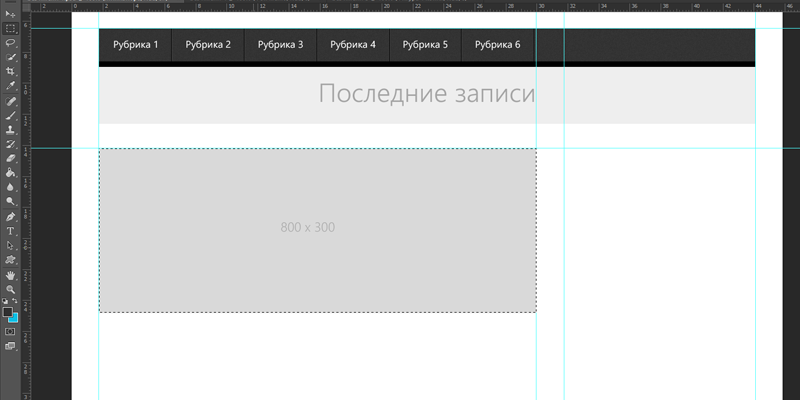Image resolution: width=800 pixels, height=400 pixels.
Task: Click the cyan background color swatch
Action: coord(14,319)
